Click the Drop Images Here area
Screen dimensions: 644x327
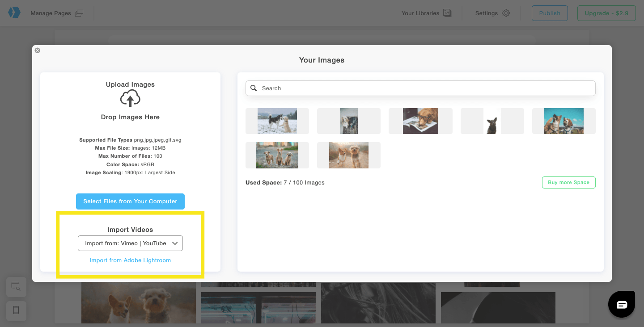point(130,117)
